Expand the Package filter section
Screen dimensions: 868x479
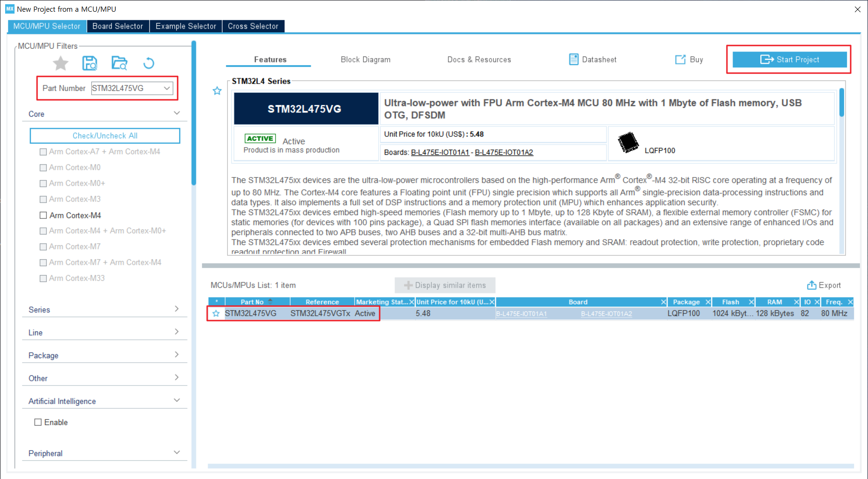tap(176, 355)
